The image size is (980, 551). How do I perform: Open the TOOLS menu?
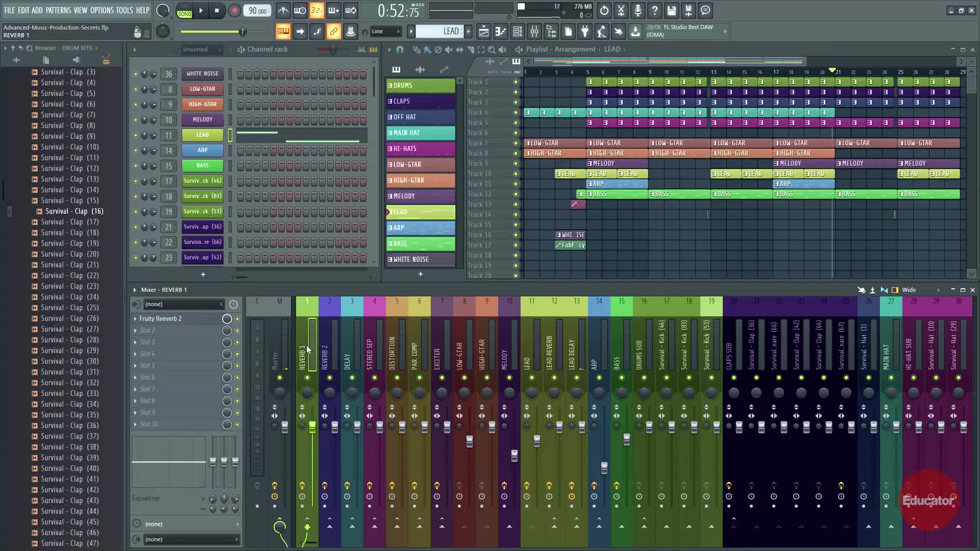point(124,10)
